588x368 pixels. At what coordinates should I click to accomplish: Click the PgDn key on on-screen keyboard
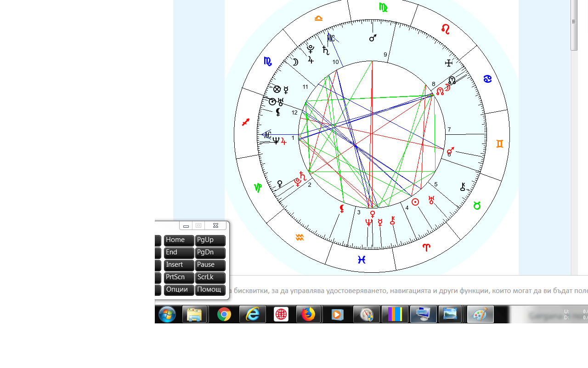(210, 253)
